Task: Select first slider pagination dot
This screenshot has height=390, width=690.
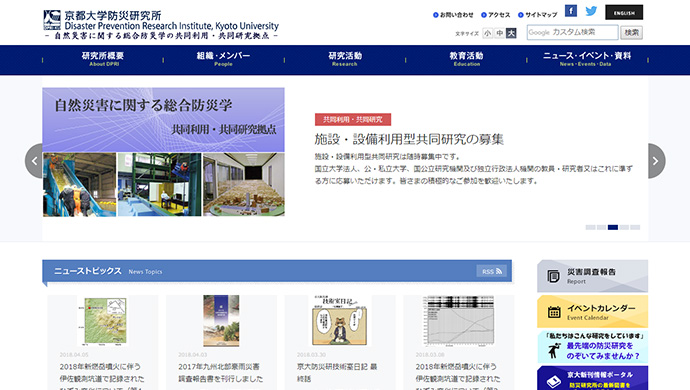Action: 590,227
